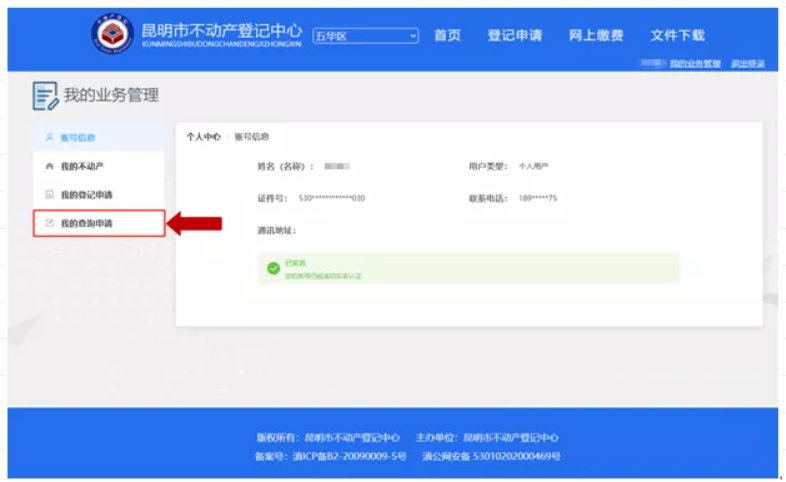Click the 退出登录 logout link
The width and height of the screenshot is (786, 482).
[x=747, y=64]
